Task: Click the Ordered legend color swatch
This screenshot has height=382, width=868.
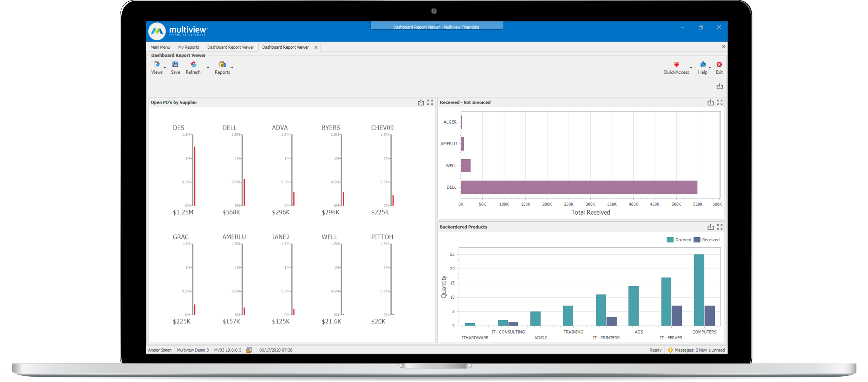Action: 670,240
